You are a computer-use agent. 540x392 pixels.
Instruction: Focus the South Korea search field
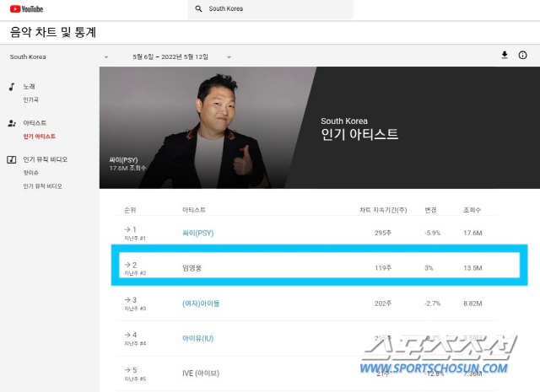tap(270, 9)
